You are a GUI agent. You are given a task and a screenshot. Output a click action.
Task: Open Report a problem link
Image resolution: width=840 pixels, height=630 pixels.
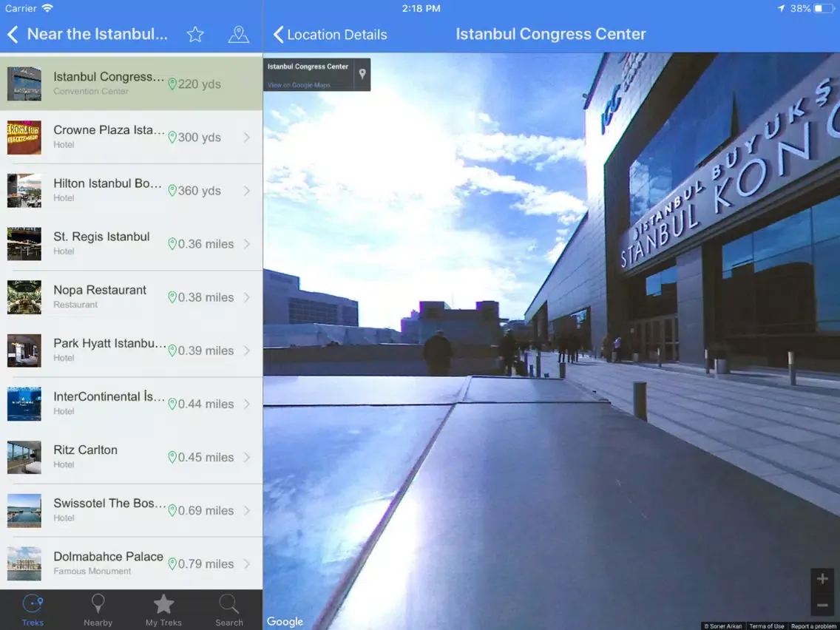pyautogui.click(x=813, y=626)
